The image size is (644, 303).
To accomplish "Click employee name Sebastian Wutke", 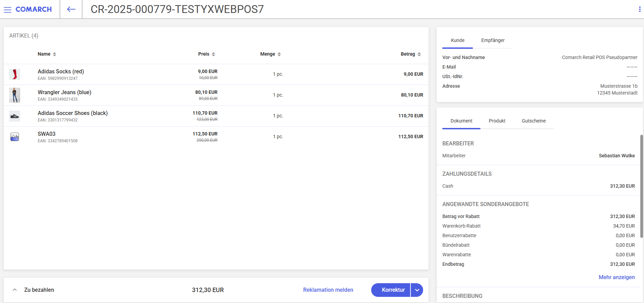I will click(x=617, y=156).
